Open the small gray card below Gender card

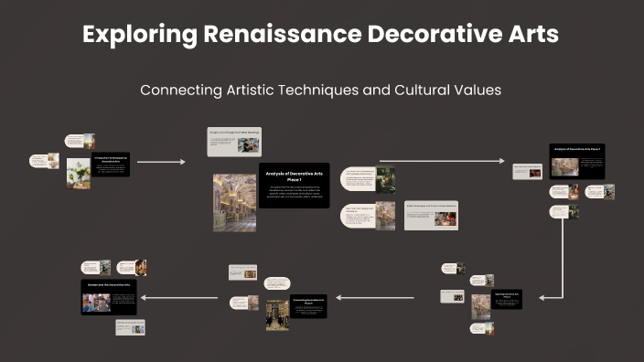click(x=130, y=327)
